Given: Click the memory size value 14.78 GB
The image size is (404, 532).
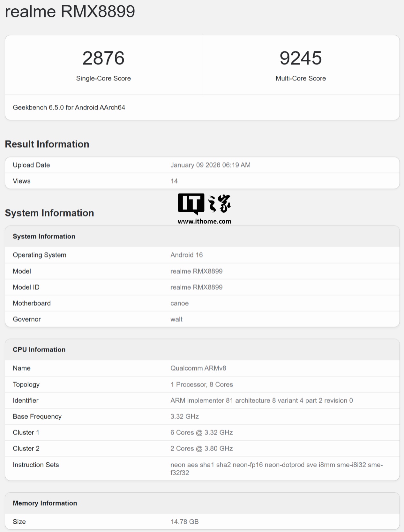Looking at the screenshot, I should (x=184, y=522).
